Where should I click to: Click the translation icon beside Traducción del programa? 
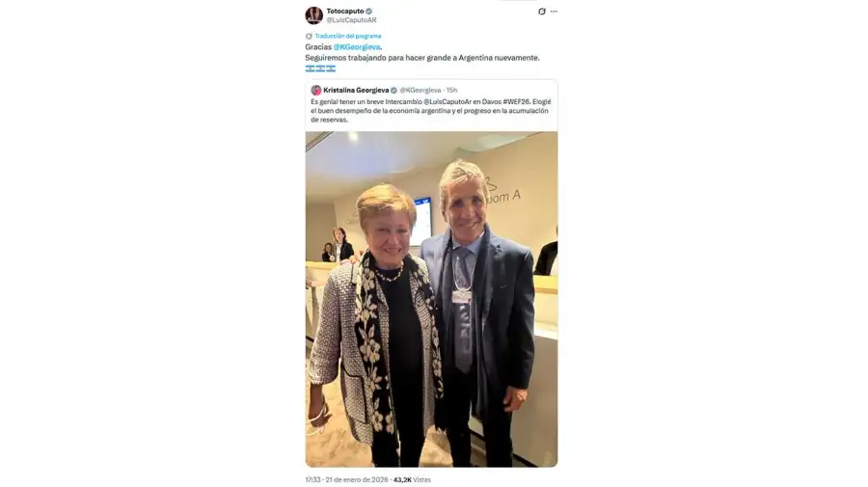[x=309, y=36]
